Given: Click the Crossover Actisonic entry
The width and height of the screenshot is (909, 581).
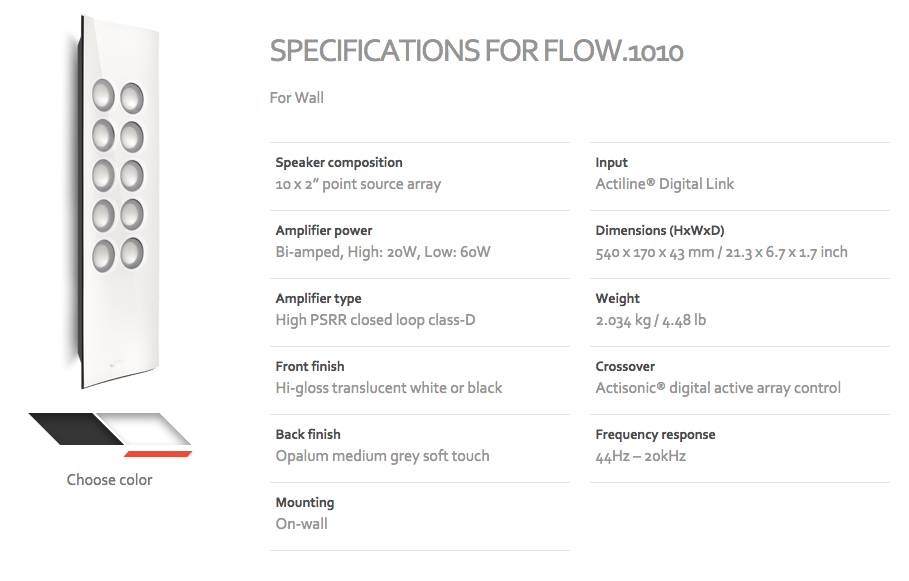Looking at the screenshot, I should [740, 380].
